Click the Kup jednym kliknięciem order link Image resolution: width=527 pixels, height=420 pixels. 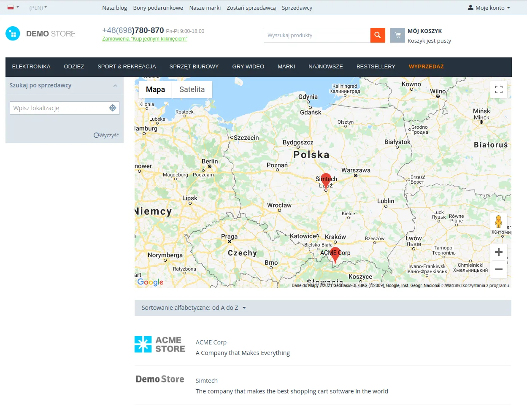tap(145, 39)
